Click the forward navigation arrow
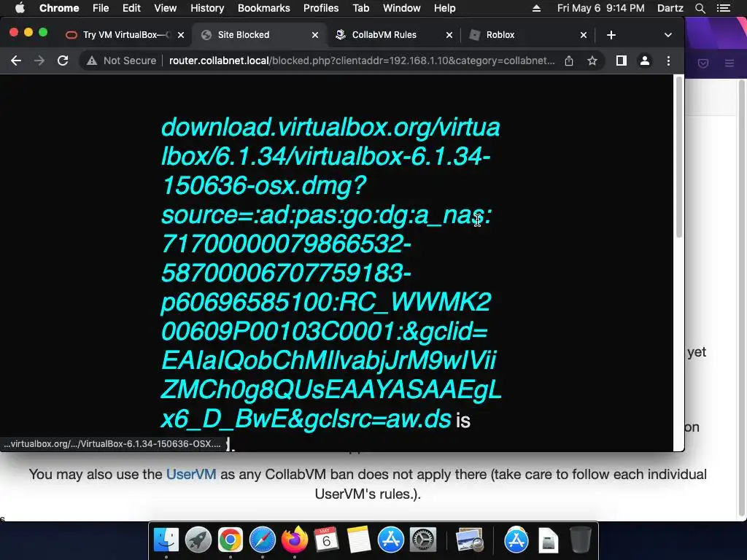Screen dimensions: 747x560 point(39,61)
